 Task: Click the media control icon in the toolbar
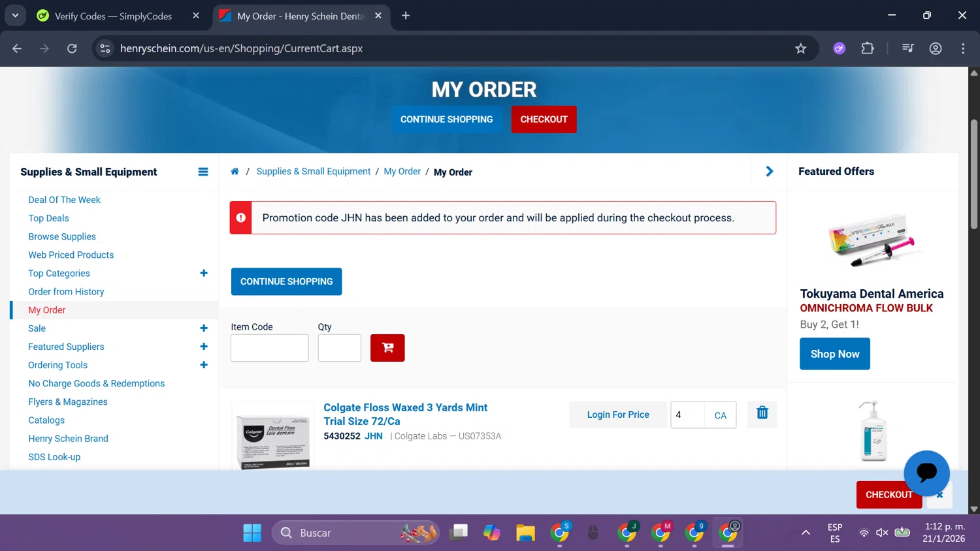[907, 48]
